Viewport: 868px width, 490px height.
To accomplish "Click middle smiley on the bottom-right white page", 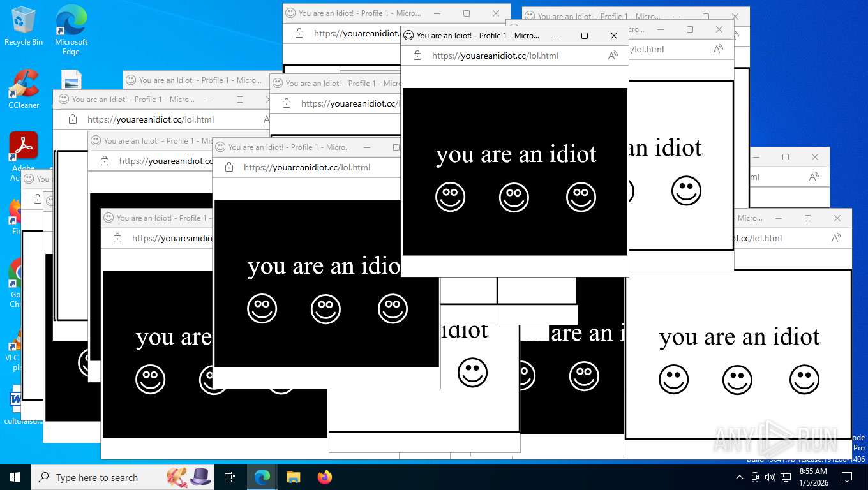I will pyautogui.click(x=737, y=380).
